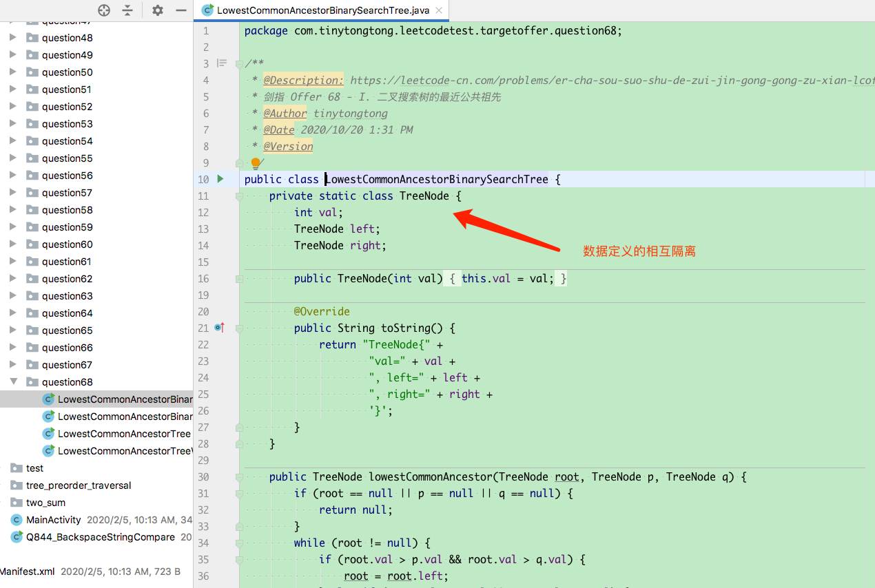The image size is (875, 588).
Task: Select the question54 folder
Action: click(x=68, y=141)
